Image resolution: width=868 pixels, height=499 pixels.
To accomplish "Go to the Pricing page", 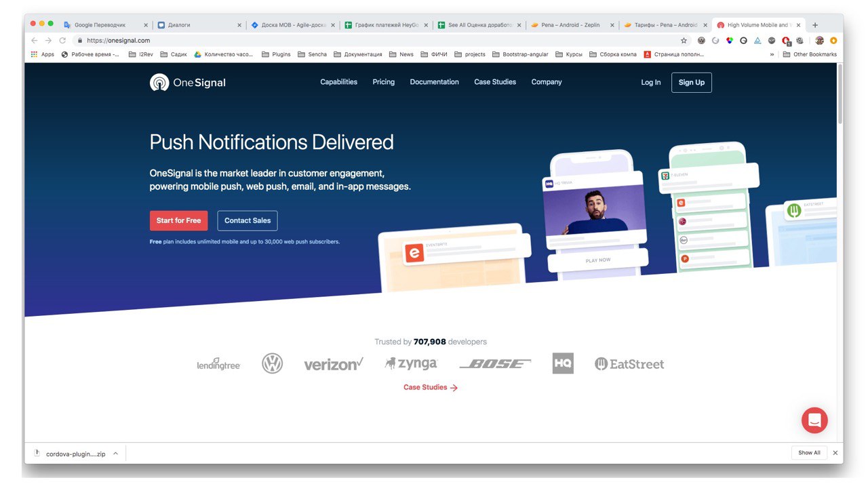I will pyautogui.click(x=383, y=82).
